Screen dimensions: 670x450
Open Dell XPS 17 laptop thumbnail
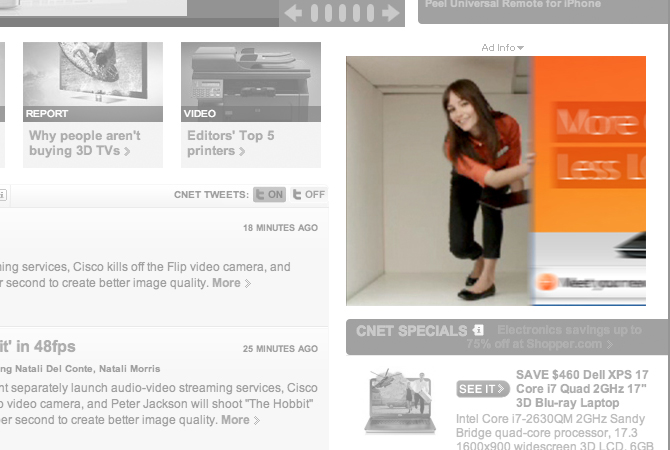click(400, 402)
